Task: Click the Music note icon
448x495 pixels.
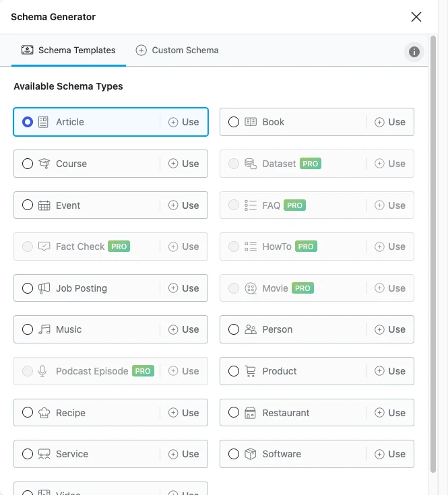Action: tap(44, 329)
